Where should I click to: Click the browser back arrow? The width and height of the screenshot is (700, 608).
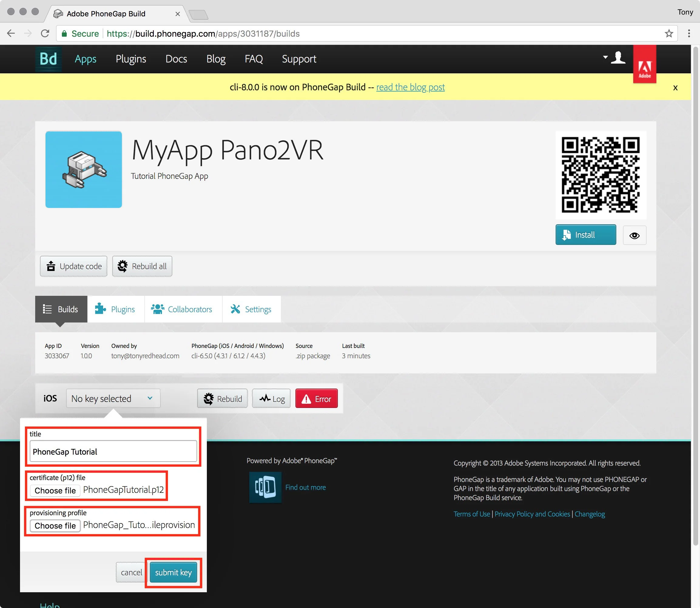click(11, 33)
